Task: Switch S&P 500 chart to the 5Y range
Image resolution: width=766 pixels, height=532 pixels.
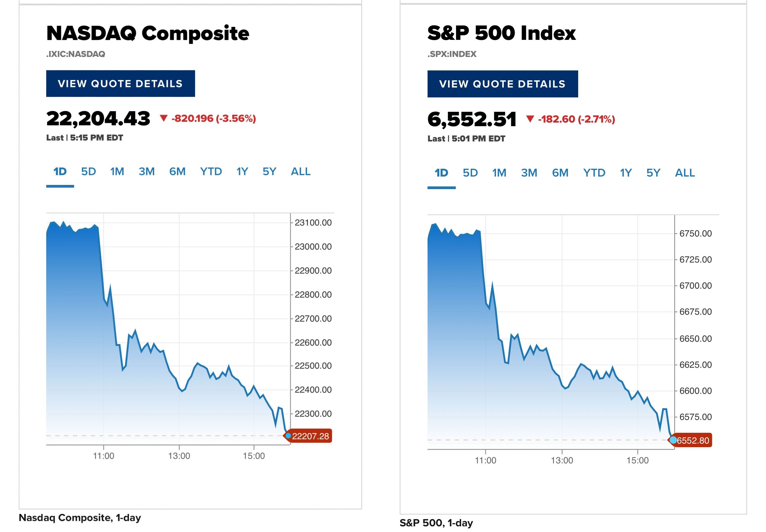Action: [653, 173]
